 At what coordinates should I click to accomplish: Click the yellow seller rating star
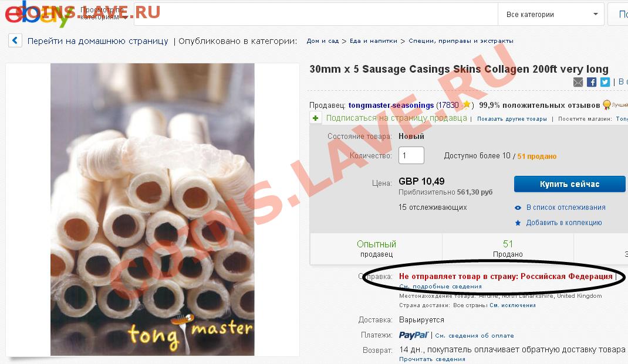pos(466,105)
